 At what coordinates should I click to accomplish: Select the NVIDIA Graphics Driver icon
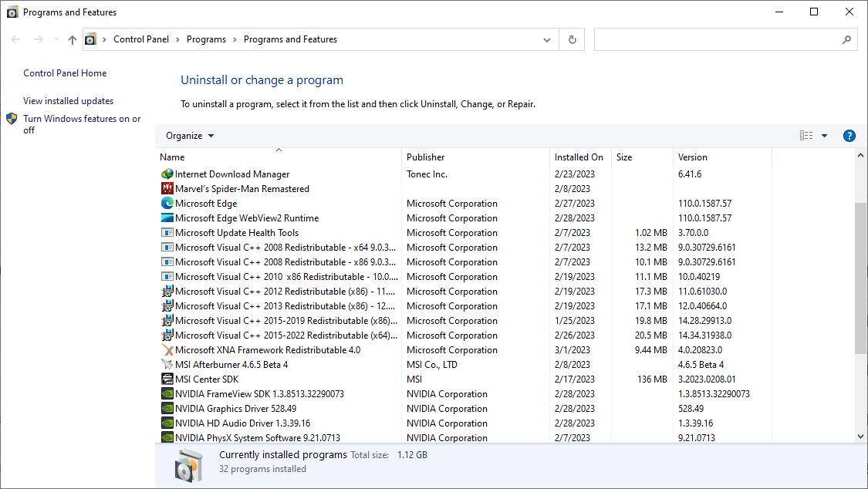pyautogui.click(x=167, y=409)
